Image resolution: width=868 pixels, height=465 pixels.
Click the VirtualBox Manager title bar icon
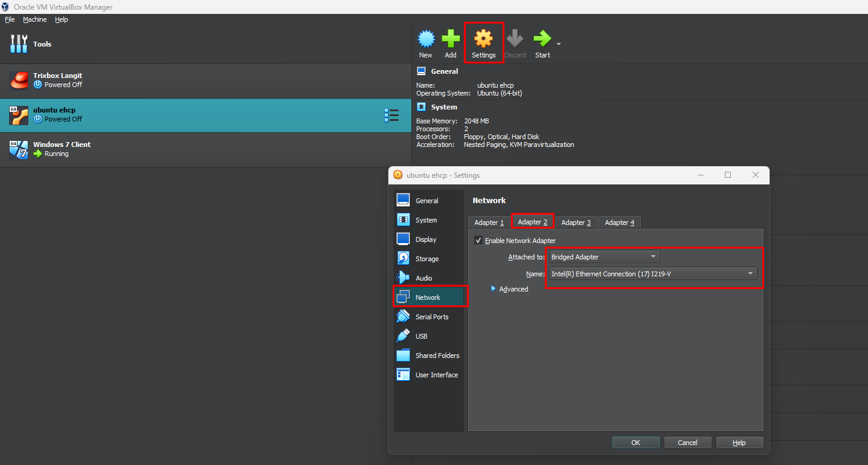point(6,7)
